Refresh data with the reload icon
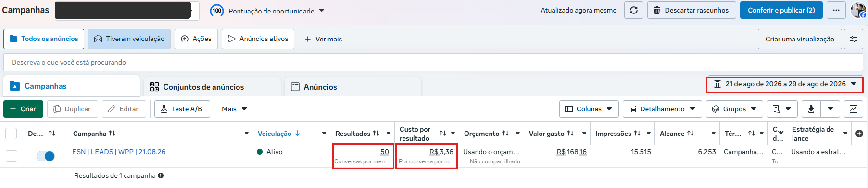 pos(634,10)
